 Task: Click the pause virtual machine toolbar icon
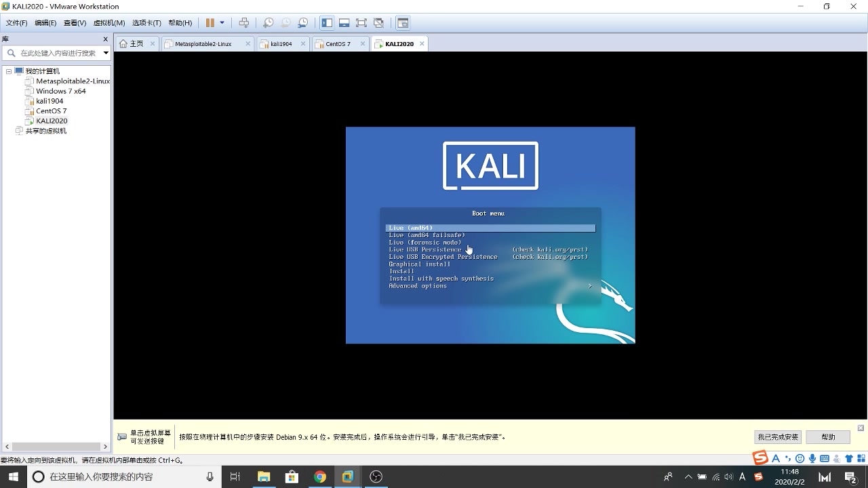(x=210, y=22)
